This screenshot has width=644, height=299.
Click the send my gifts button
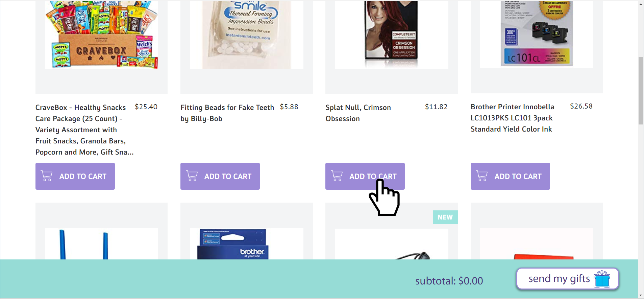pyautogui.click(x=568, y=279)
